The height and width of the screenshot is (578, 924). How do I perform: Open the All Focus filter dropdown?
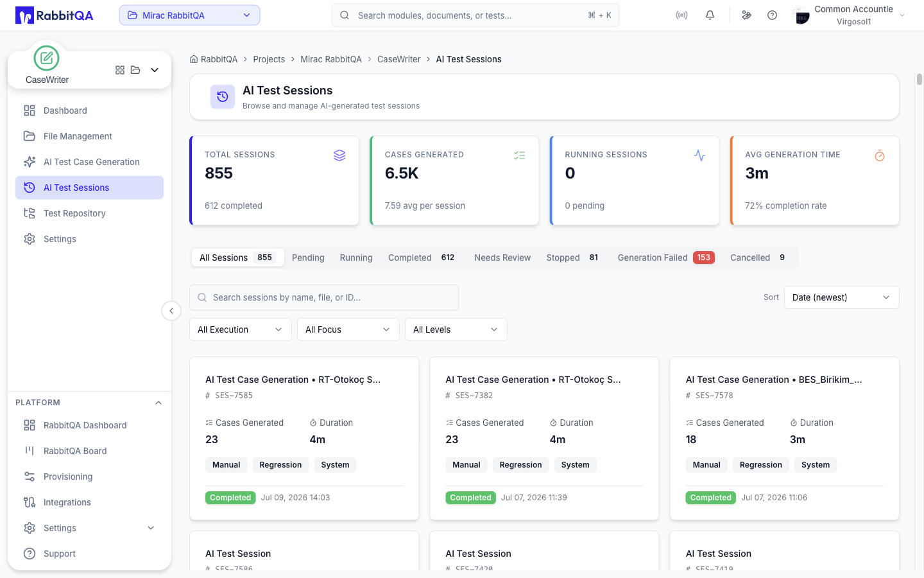click(x=348, y=329)
